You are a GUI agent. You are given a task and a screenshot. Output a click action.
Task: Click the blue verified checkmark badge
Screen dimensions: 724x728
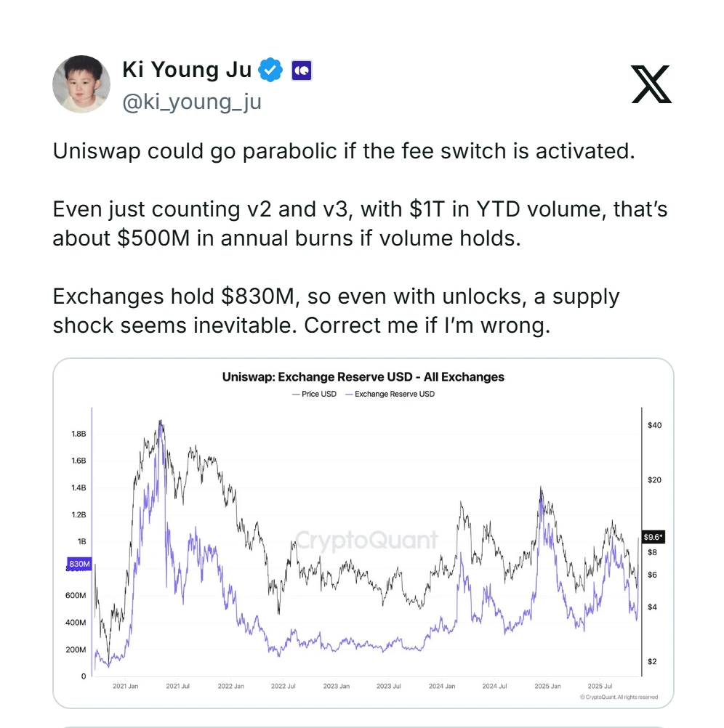[x=272, y=70]
